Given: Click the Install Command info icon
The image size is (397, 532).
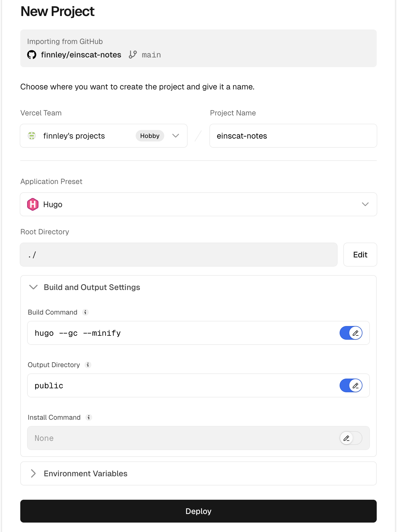Looking at the screenshot, I should 89,417.
